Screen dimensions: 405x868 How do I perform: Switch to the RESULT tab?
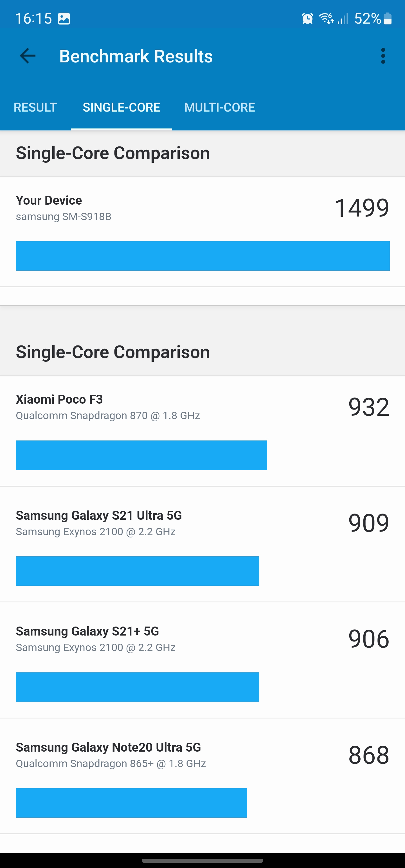(x=35, y=107)
